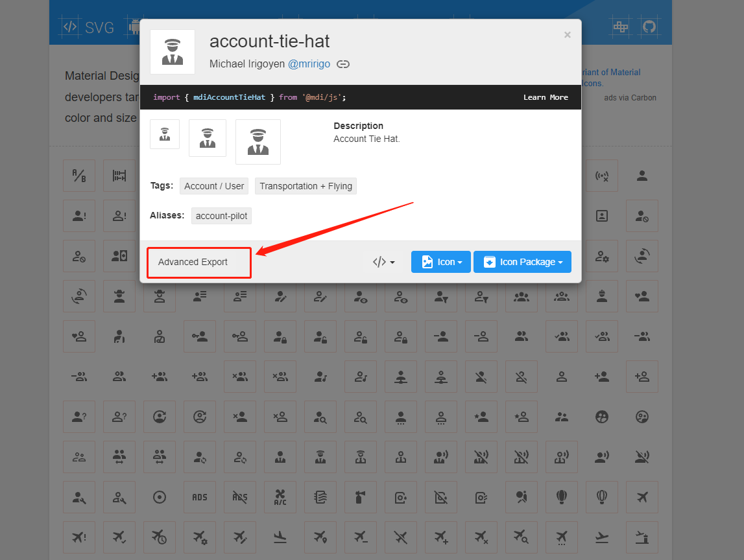Open the GitHub icon in page header
The height and width of the screenshot is (560, 744).
pyautogui.click(x=649, y=26)
